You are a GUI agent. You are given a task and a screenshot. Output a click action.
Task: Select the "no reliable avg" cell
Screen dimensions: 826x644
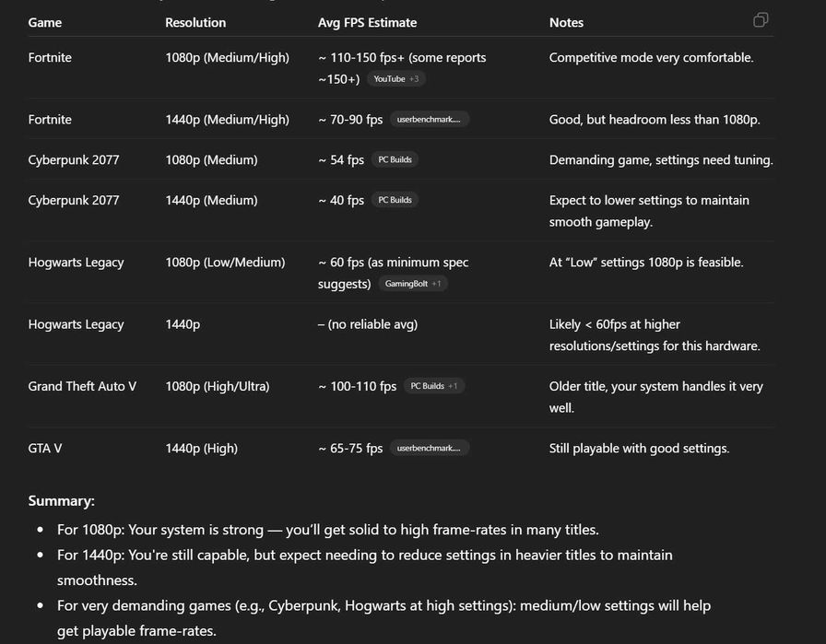click(x=368, y=324)
